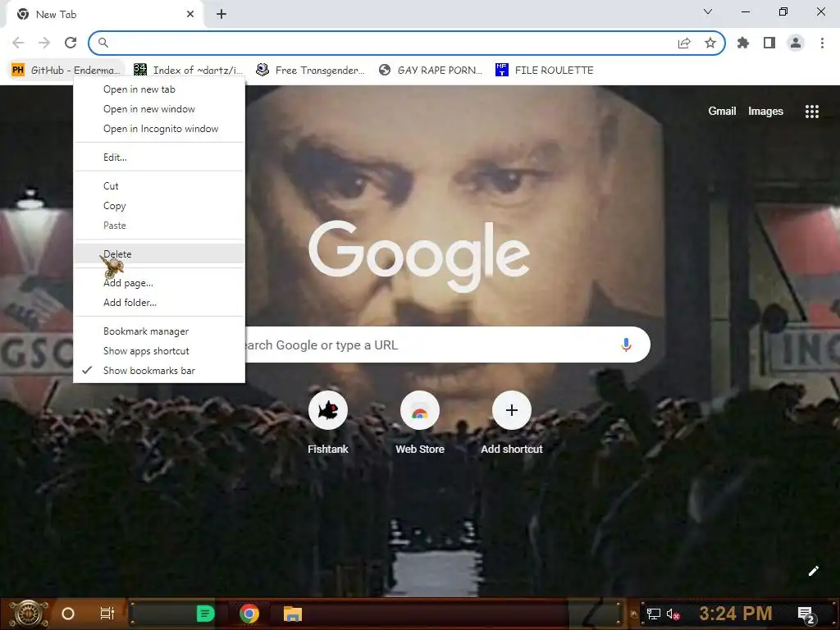This screenshot has height=630, width=840.
Task: Delete the bookmark via context menu
Action: pyautogui.click(x=159, y=254)
